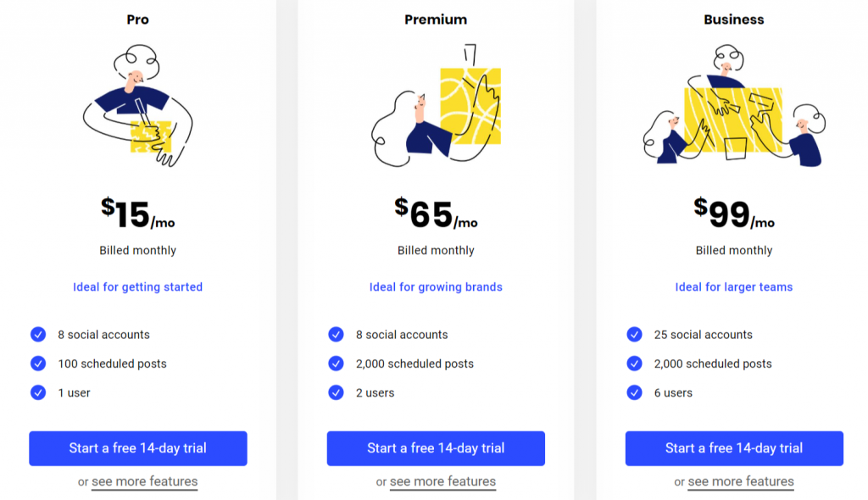Select the Pro plan heading
This screenshot has height=500, width=868.
coord(137,19)
